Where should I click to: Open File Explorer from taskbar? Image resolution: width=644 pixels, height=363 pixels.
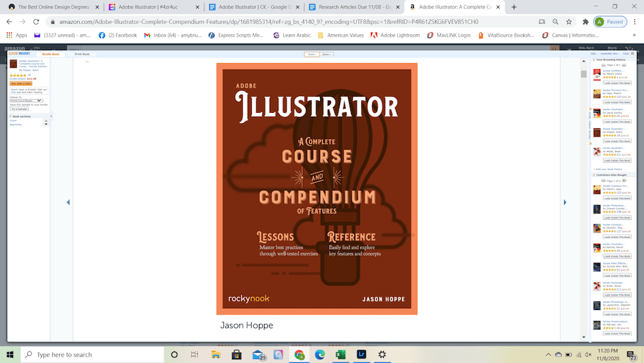[216, 355]
